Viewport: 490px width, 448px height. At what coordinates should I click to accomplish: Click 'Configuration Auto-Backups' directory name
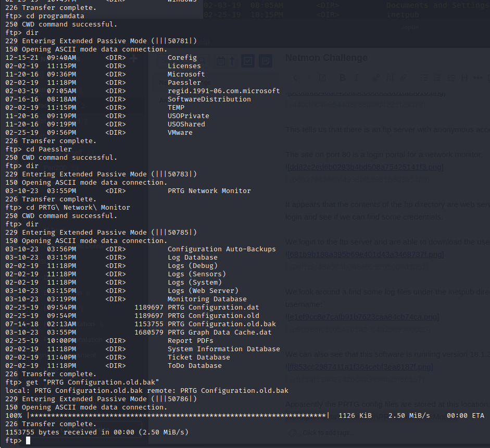(221, 249)
